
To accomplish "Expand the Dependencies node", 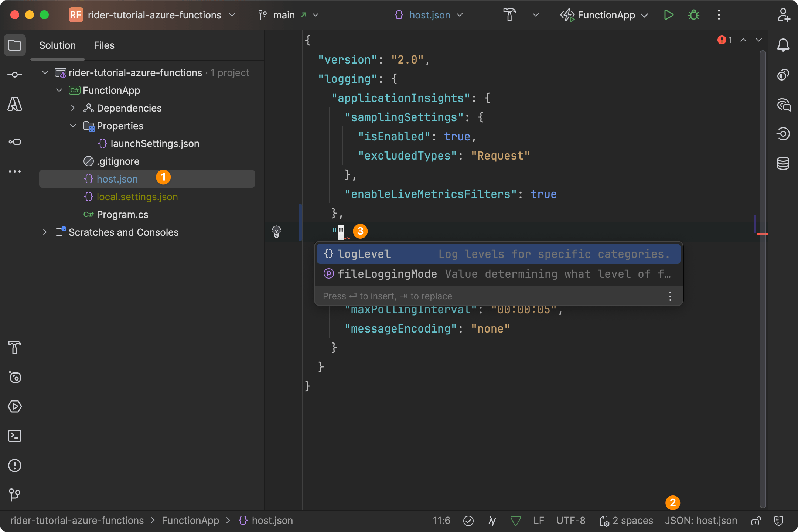I will 73,108.
